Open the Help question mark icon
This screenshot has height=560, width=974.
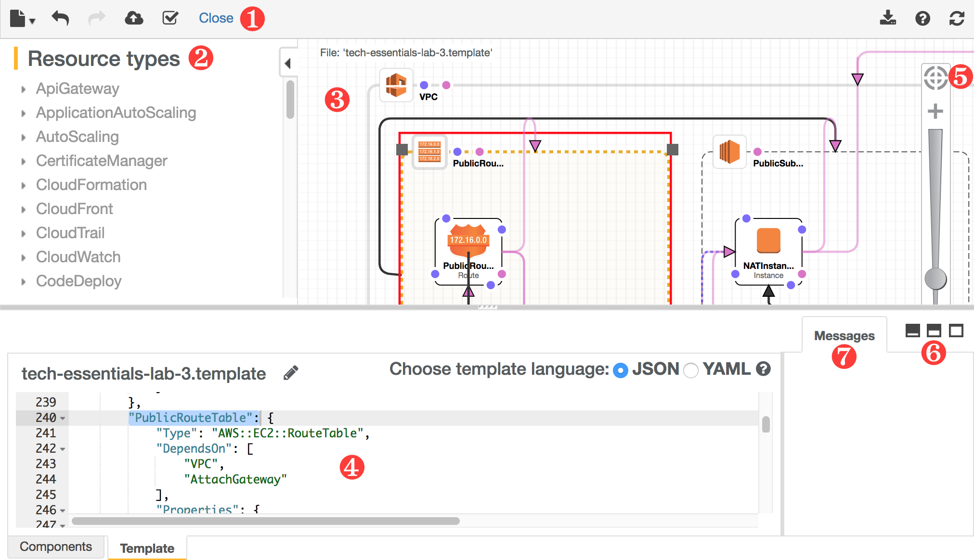point(922,18)
